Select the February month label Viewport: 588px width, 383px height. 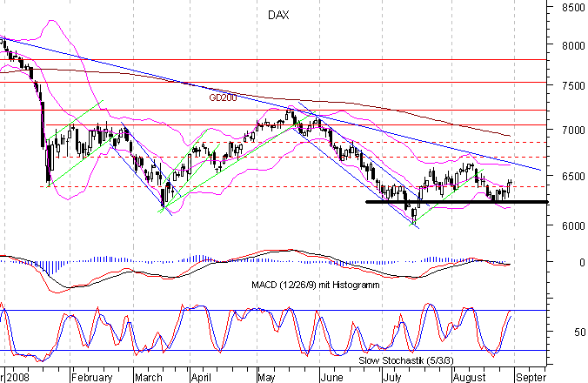tap(92, 377)
